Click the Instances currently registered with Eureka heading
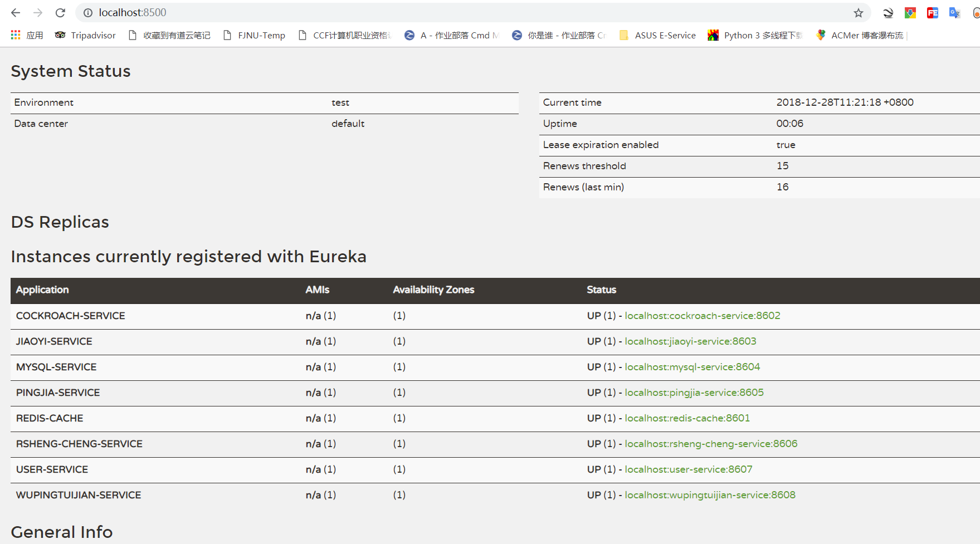This screenshot has width=980, height=544. coord(189,257)
